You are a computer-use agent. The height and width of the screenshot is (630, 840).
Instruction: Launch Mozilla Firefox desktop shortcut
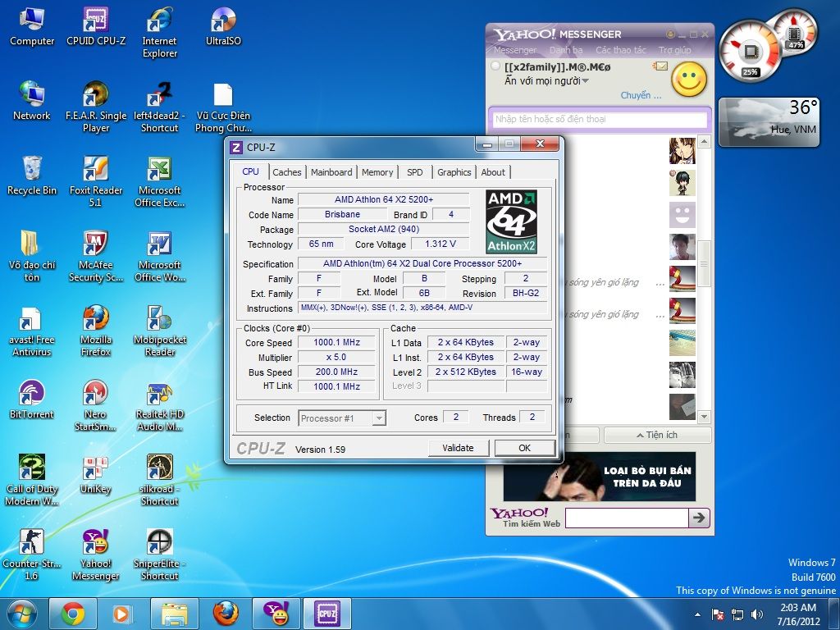(x=96, y=331)
